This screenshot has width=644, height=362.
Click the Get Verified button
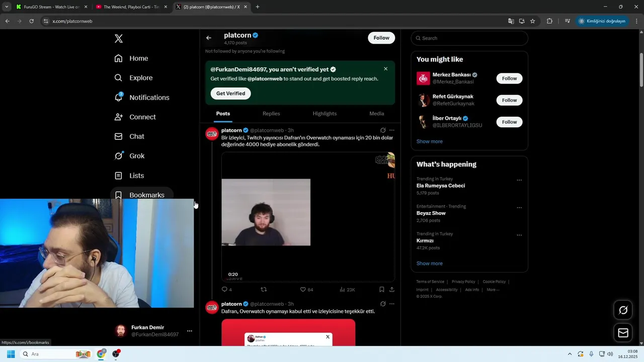[230, 94]
